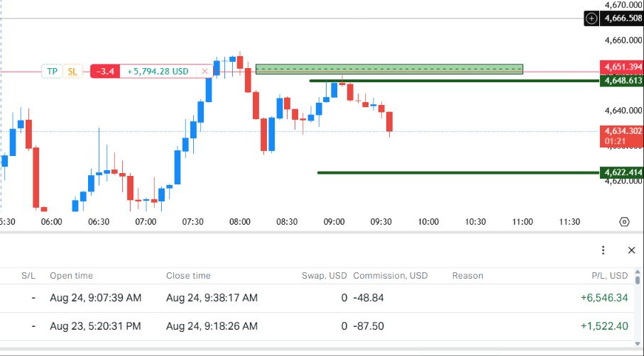The width and height of the screenshot is (644, 356).
Task: Open three-dot options menu of history panel
Action: (603, 250)
